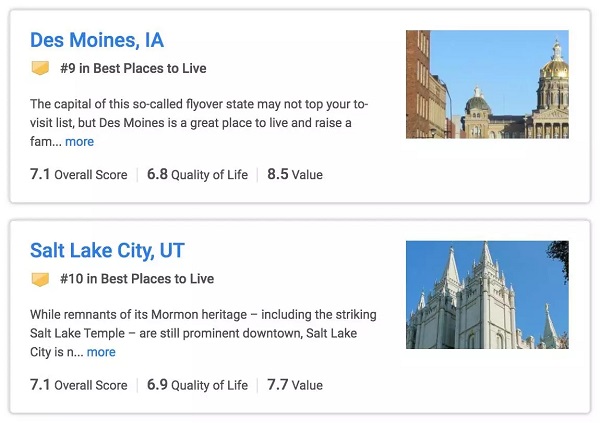Click the Des Moines description paragraph

click(x=199, y=123)
